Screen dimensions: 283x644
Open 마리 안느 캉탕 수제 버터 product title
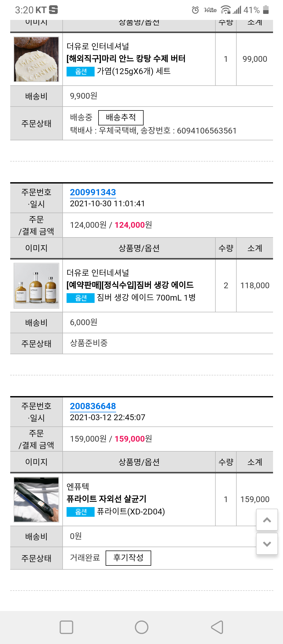tap(126, 58)
